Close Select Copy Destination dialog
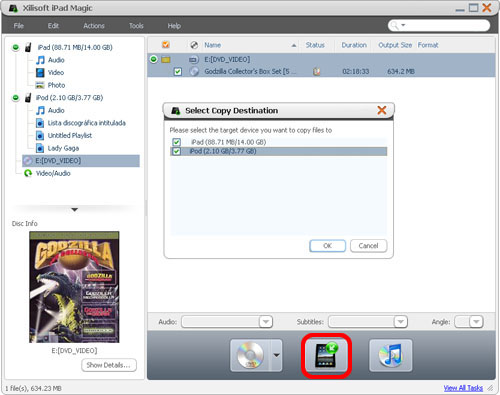 tap(382, 110)
